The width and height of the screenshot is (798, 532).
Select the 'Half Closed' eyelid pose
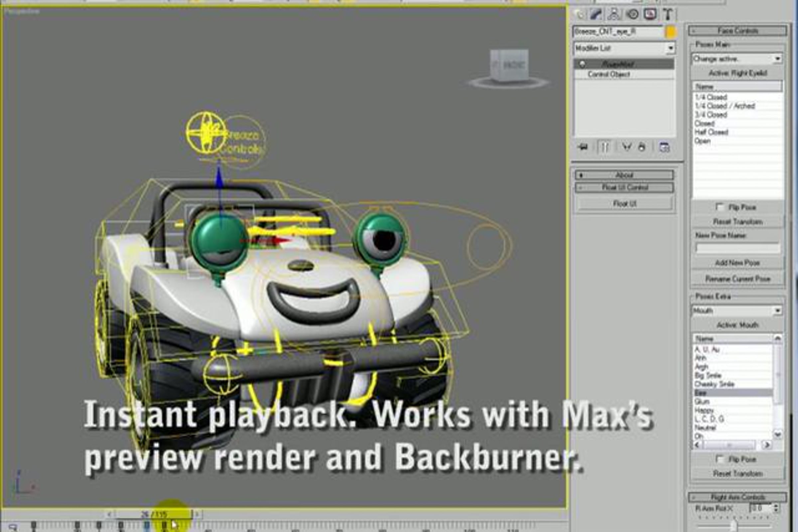coord(737,132)
